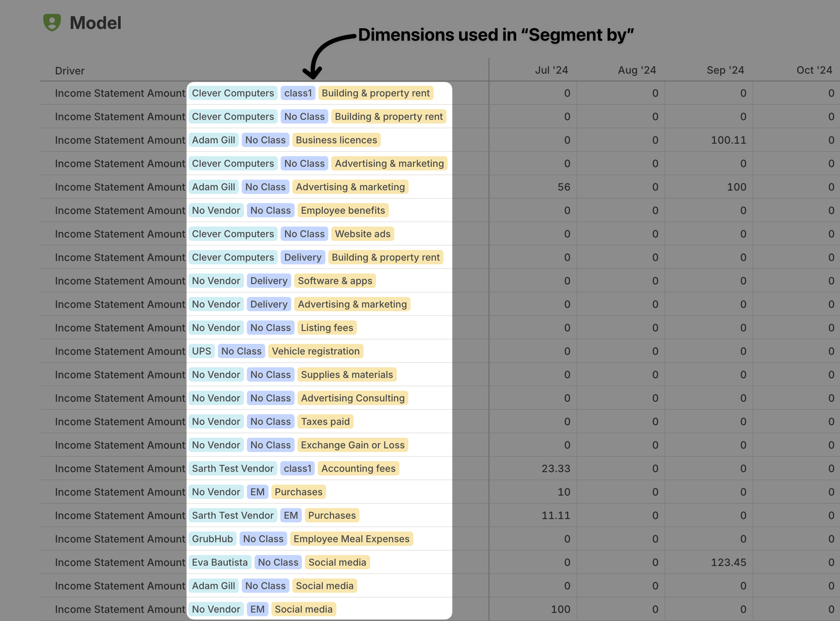Image resolution: width=840 pixels, height=621 pixels.
Task: Click the Listing fees account tag
Action: pos(326,328)
